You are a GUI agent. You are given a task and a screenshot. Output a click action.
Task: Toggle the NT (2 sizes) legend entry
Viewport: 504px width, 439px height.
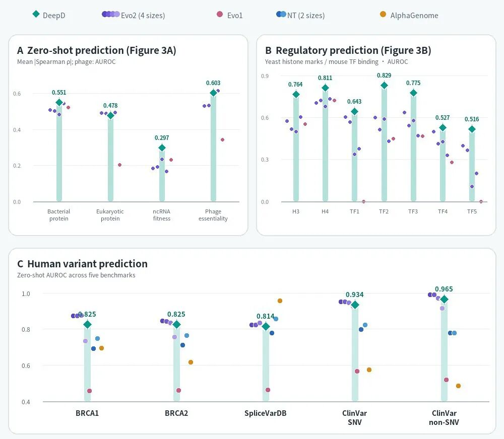point(300,15)
